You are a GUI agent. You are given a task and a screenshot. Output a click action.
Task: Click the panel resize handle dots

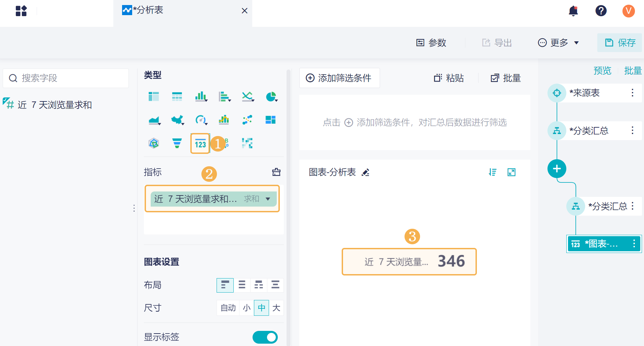pyautogui.click(x=134, y=208)
